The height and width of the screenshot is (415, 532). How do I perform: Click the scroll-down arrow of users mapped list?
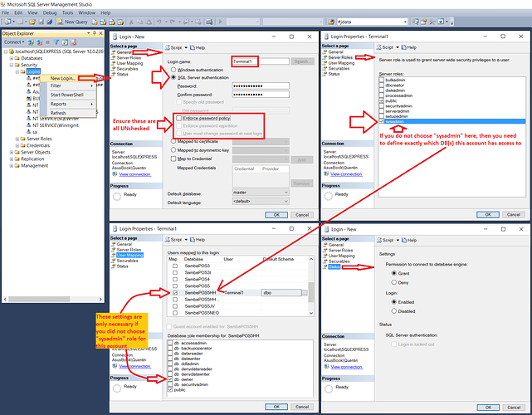click(x=311, y=313)
